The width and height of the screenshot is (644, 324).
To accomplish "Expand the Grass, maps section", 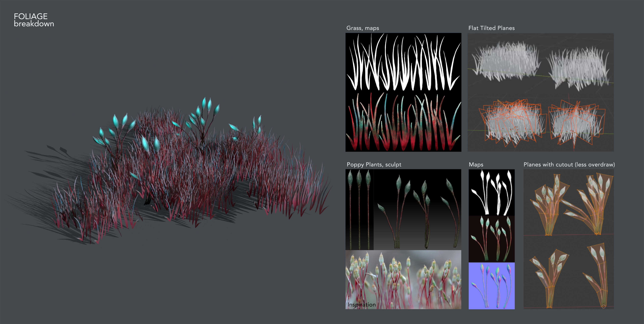I will coord(362,28).
